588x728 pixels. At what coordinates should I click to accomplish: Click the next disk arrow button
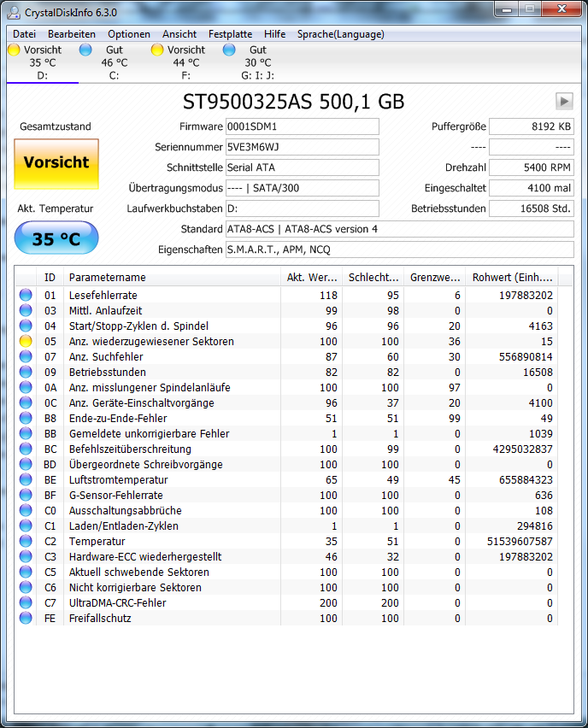coord(564,101)
